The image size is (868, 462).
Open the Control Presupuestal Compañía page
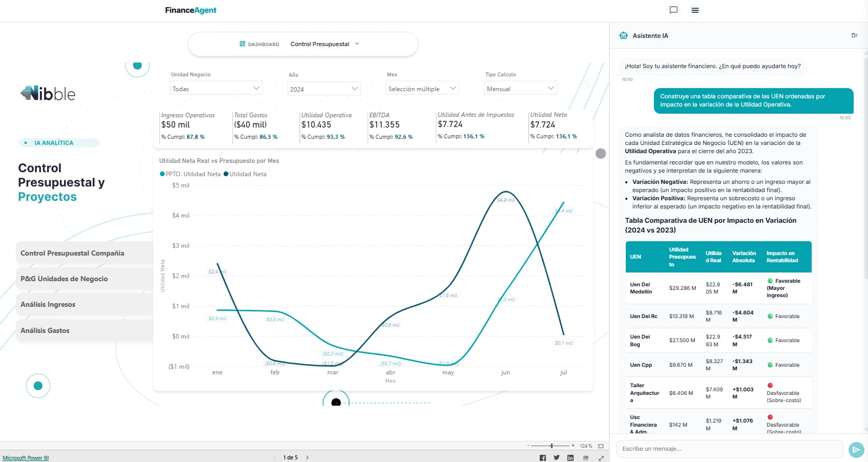click(84, 253)
